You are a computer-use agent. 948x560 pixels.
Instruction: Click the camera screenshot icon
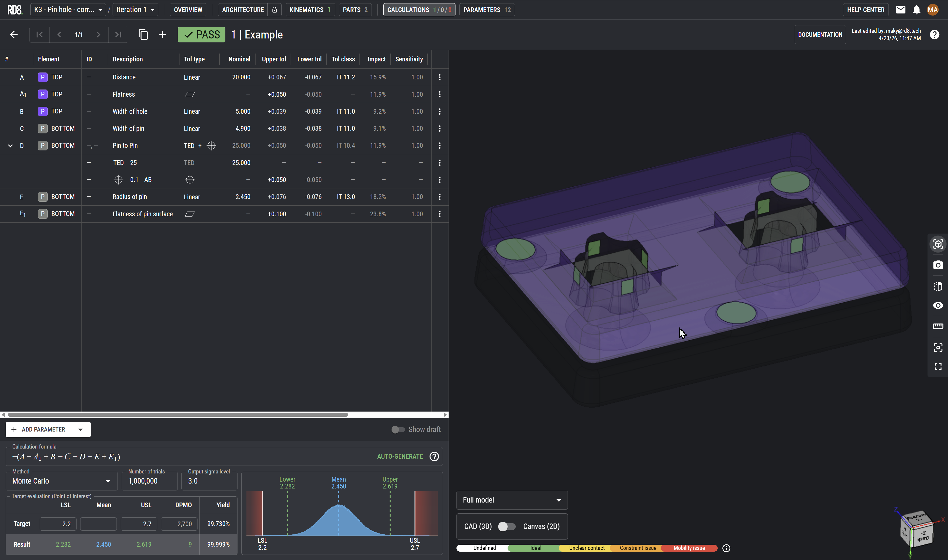[x=938, y=265]
